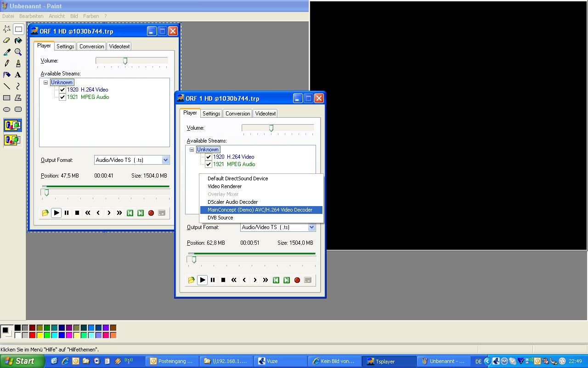Screen dimensions: 588x368
Task: Click green end-marker icon in front Tsplayer
Action: tap(287, 280)
